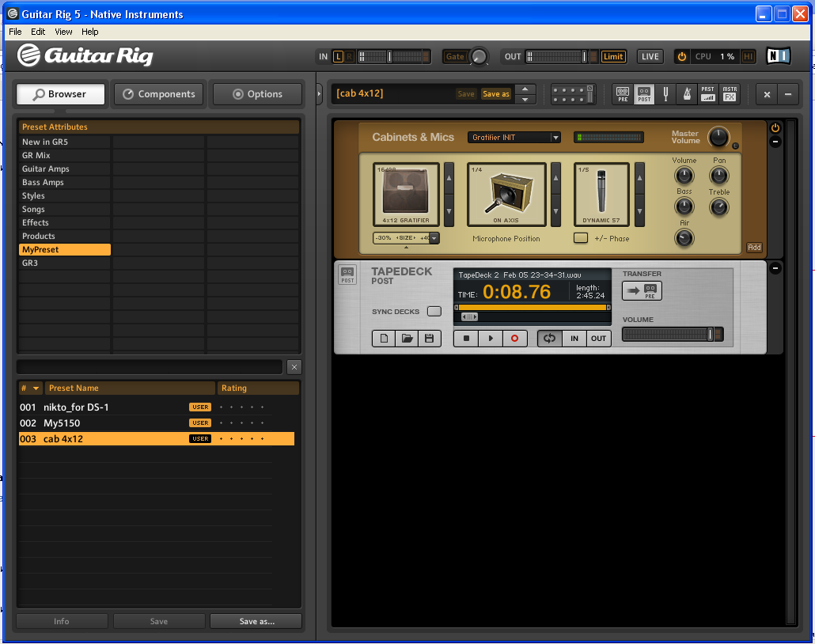Set loop OUT point
815x644 pixels.
(x=598, y=339)
